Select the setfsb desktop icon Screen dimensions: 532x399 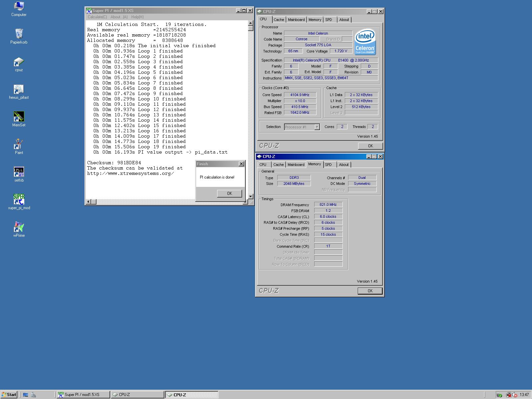point(19,175)
